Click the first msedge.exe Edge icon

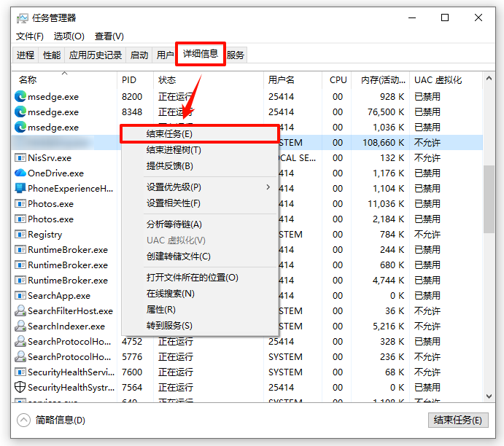20,97
